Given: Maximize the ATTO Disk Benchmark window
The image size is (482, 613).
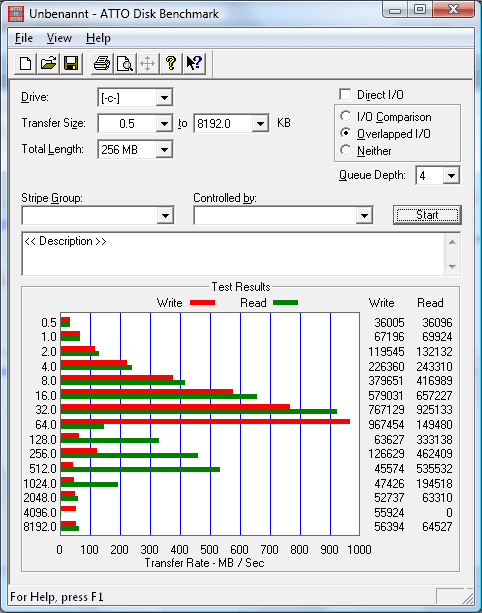Looking at the screenshot, I should (420, 9).
